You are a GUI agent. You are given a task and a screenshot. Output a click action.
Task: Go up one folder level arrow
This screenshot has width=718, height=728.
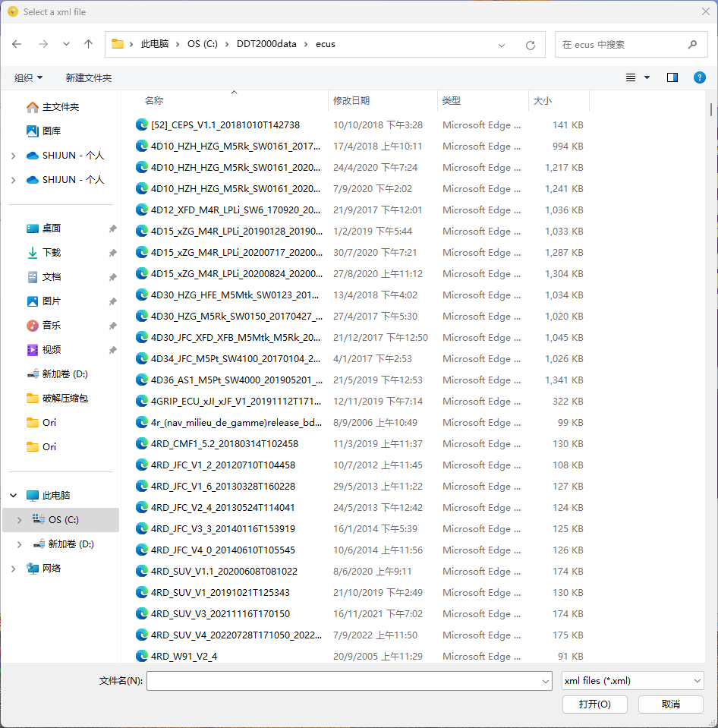pyautogui.click(x=88, y=44)
